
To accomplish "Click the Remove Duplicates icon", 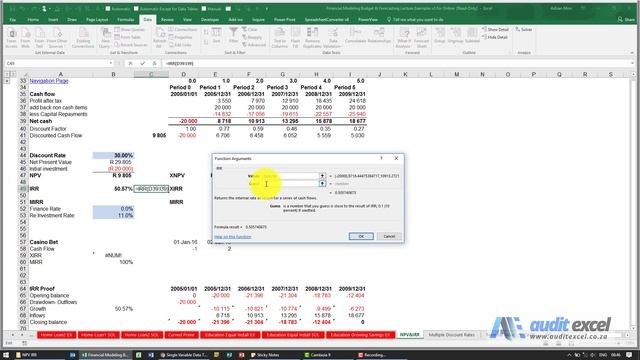I will coord(312,38).
